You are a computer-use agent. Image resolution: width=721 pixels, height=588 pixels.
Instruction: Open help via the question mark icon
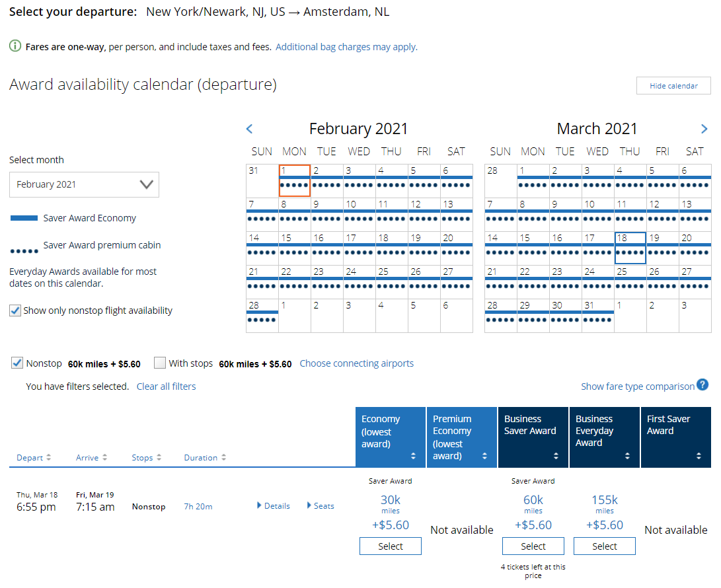click(x=702, y=385)
